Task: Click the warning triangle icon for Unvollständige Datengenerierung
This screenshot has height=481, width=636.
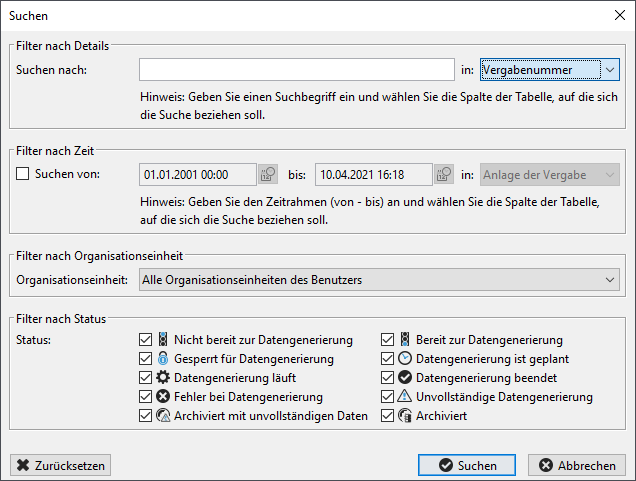Action: pos(405,396)
